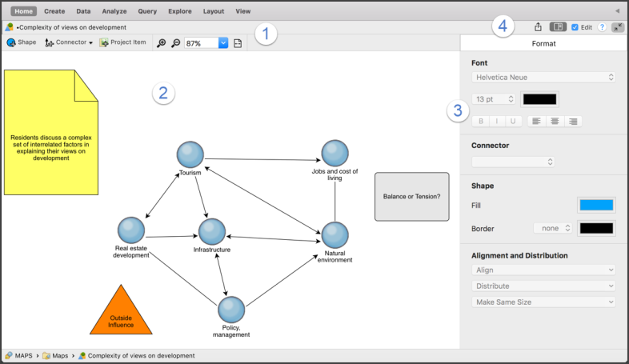Select the Natural environment node

[x=335, y=235]
